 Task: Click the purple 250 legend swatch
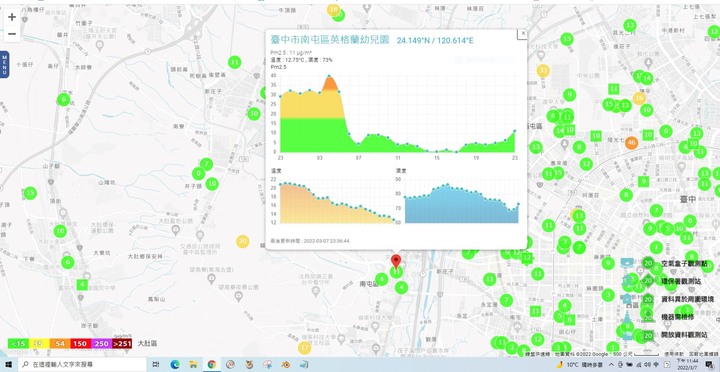[x=101, y=344]
